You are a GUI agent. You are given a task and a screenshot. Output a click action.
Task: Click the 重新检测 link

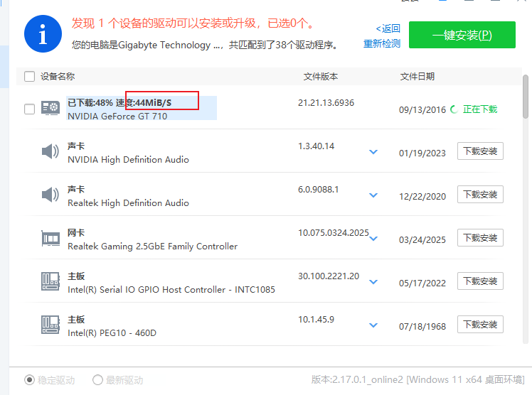pos(382,43)
